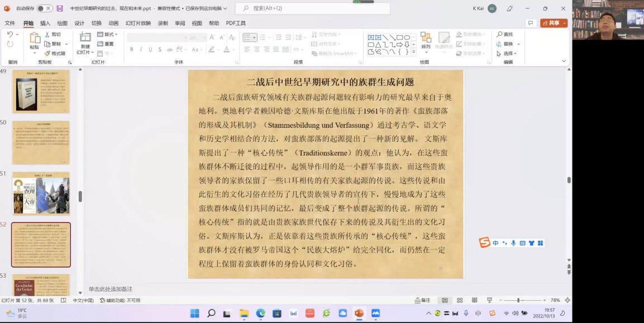Toggle the notes (备注) pane

coord(423,300)
